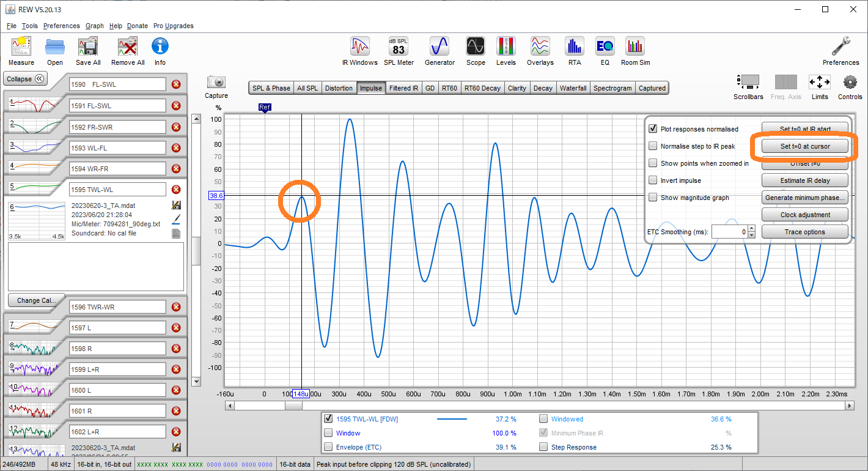Switch to the Spectrogram tab
Screen dimensions: 868x471
612,88
